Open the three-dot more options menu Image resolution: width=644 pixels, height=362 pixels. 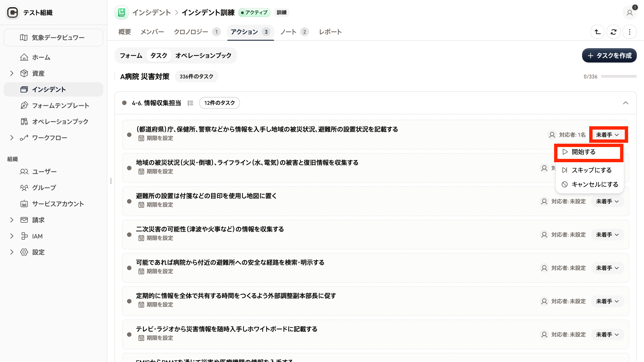click(x=629, y=32)
